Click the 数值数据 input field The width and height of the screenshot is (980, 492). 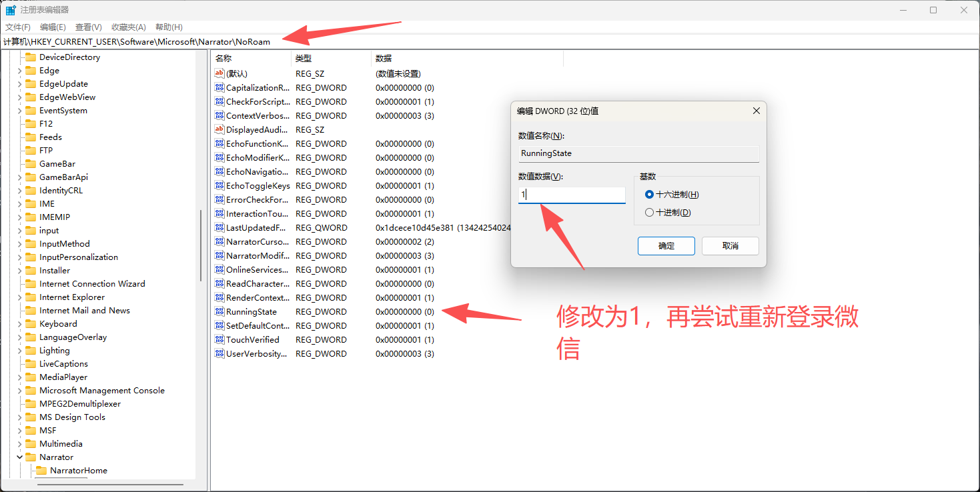(x=572, y=195)
